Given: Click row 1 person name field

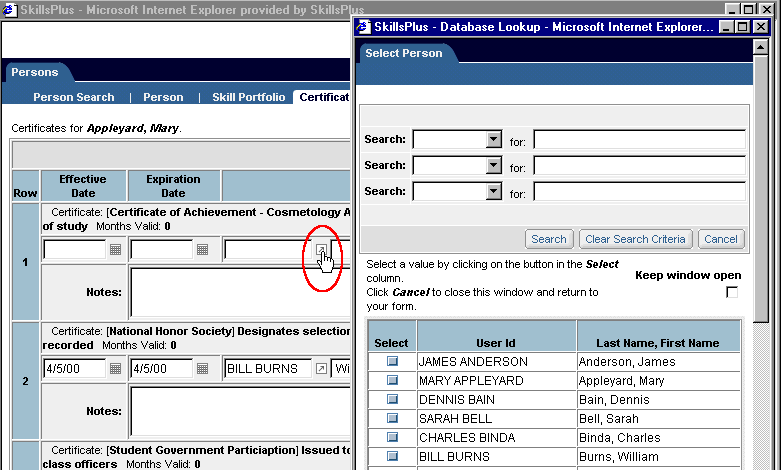Looking at the screenshot, I should click(268, 249).
